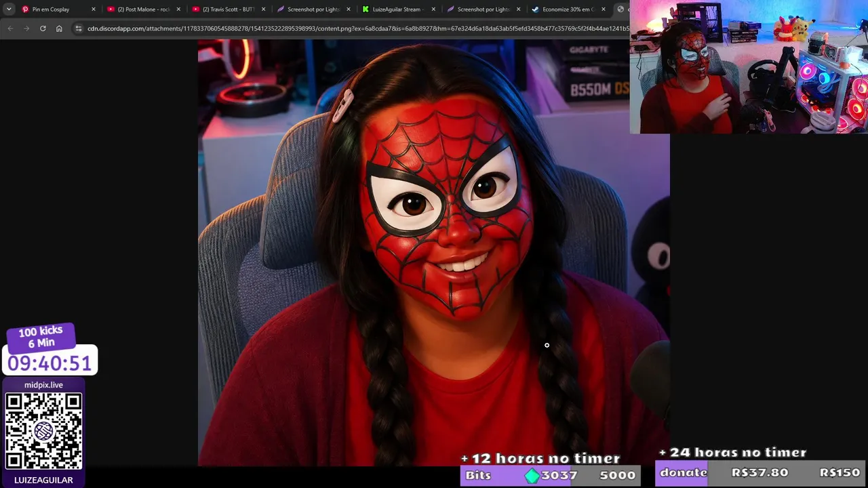Viewport: 868px width, 488px height.
Task: Click the midpix.live QR code
Action: 44,431
